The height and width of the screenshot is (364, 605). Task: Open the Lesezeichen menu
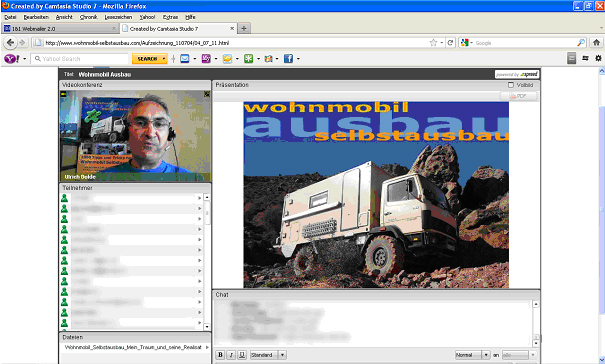coord(118,17)
